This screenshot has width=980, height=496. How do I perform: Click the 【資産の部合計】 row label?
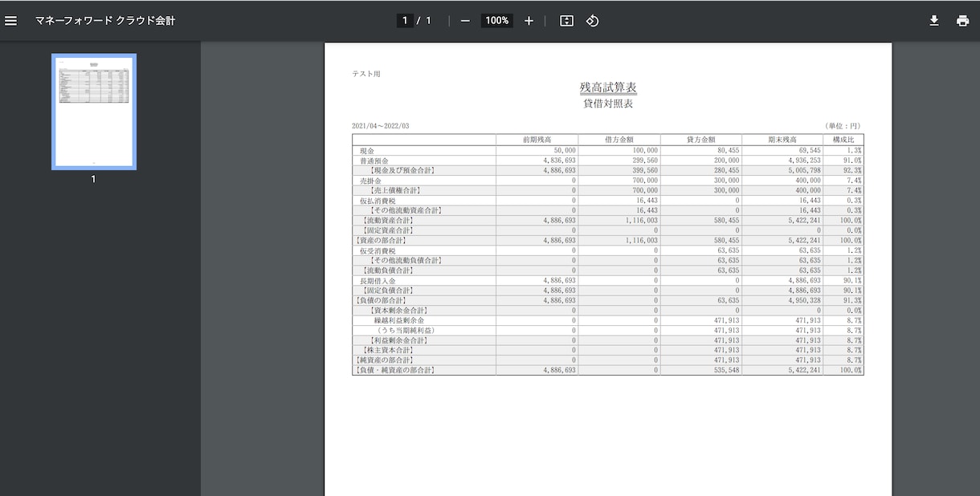click(380, 240)
